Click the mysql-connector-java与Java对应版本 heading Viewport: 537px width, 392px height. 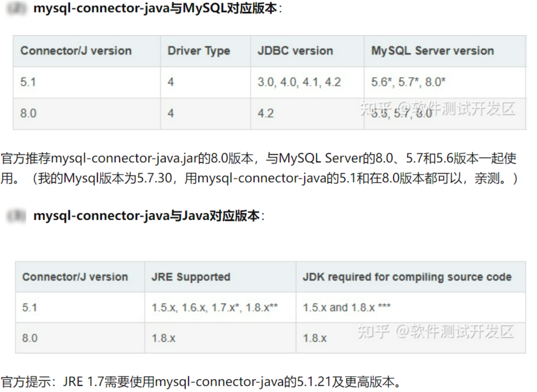click(x=146, y=216)
